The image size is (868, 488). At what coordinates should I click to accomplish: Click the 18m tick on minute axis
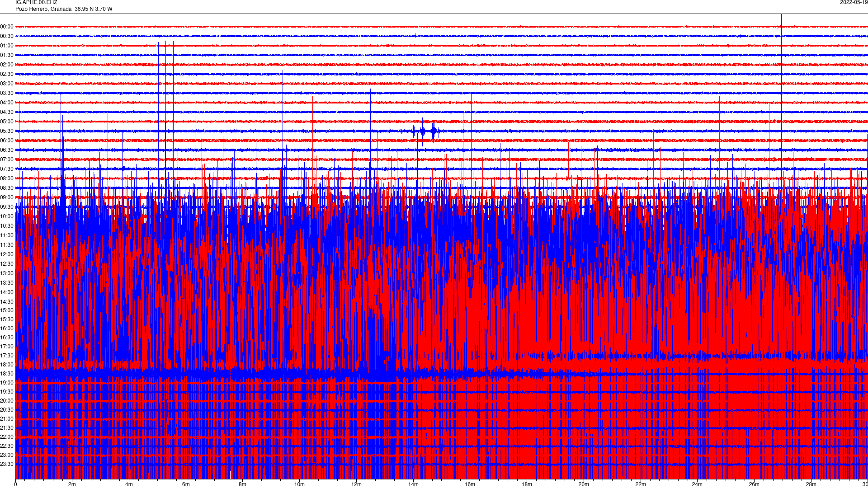(527, 484)
